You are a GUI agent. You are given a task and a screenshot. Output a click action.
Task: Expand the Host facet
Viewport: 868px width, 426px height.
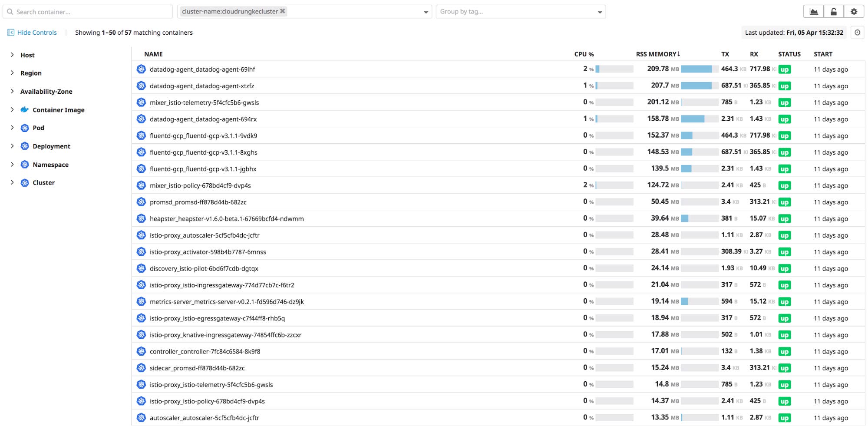click(x=12, y=55)
